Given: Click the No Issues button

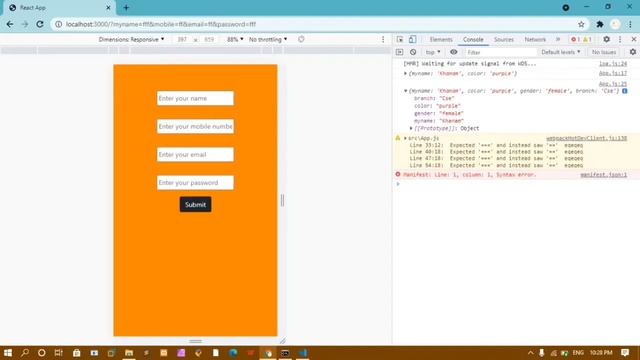Looking at the screenshot, I should tap(604, 52).
